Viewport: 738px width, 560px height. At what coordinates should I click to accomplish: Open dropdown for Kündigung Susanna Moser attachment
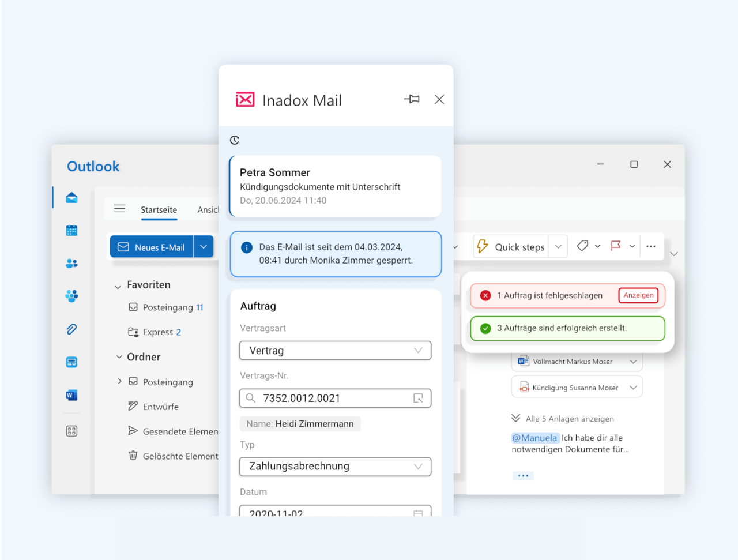633,388
